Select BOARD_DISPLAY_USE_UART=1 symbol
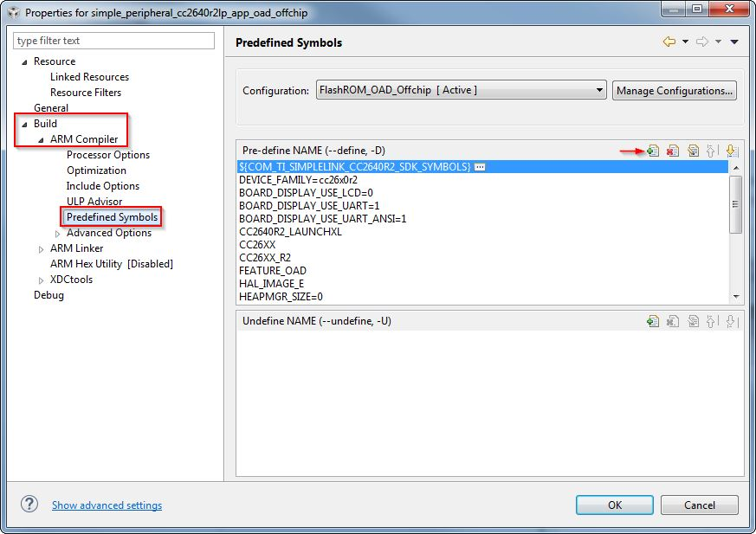The height and width of the screenshot is (534, 756). pyautogui.click(x=482, y=206)
